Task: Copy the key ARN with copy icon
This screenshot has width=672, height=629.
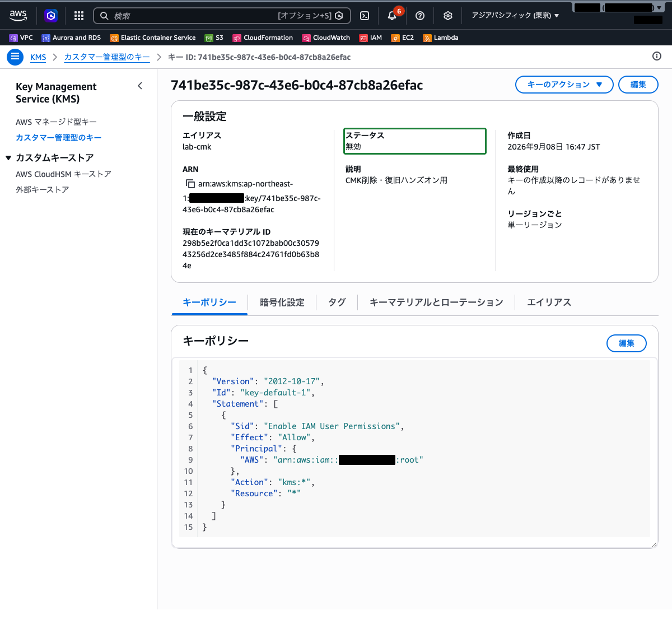Action: pos(190,184)
